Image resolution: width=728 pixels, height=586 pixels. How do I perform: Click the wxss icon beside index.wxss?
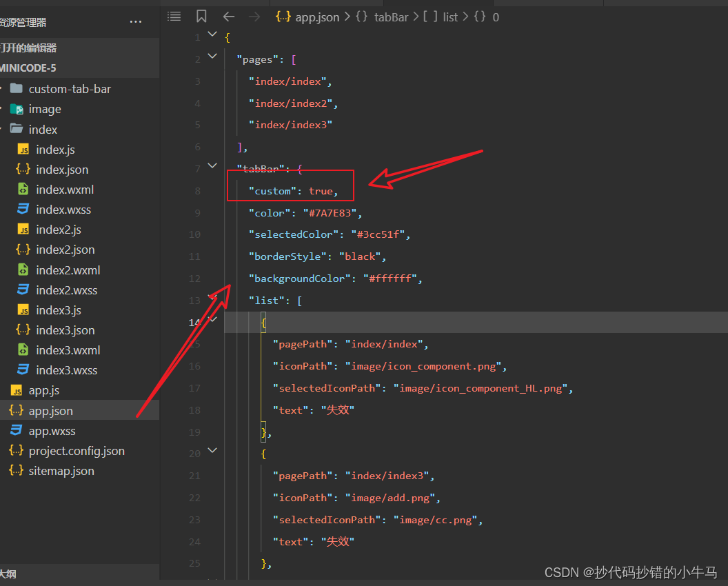[x=23, y=209]
